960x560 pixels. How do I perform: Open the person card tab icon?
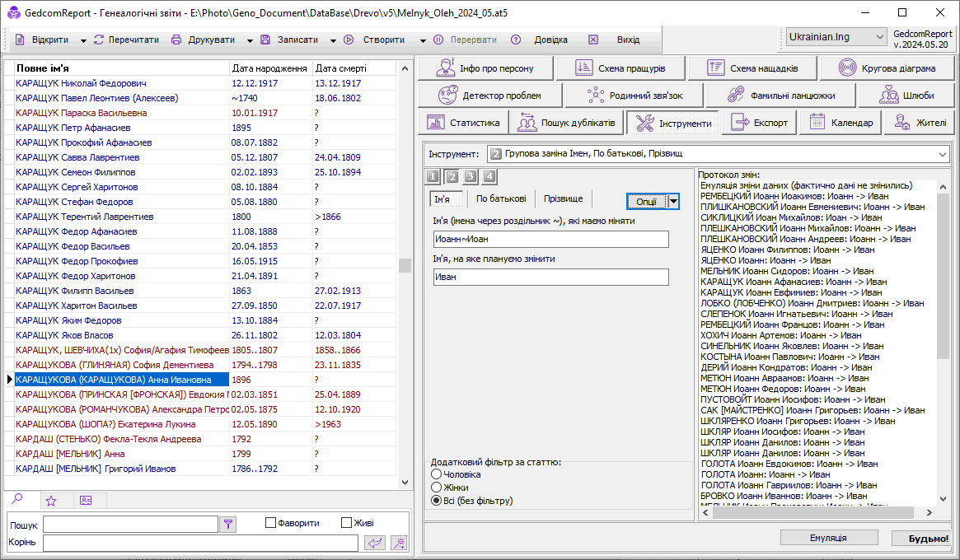click(x=85, y=500)
